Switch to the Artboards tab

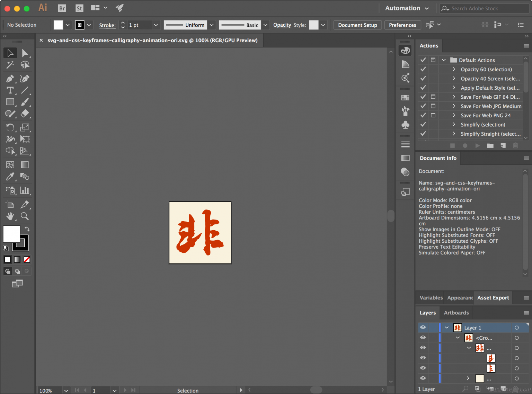click(x=456, y=313)
